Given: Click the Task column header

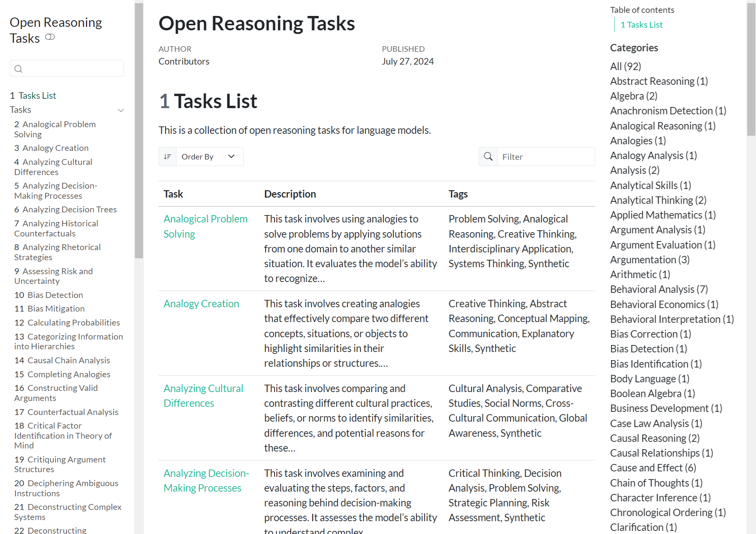Looking at the screenshot, I should (x=173, y=194).
